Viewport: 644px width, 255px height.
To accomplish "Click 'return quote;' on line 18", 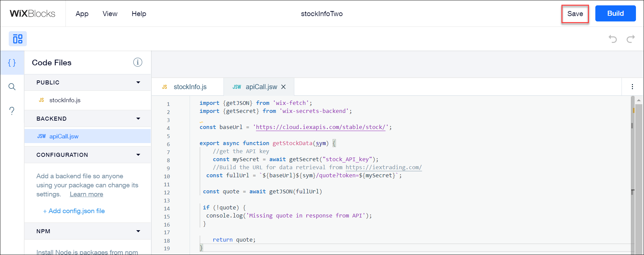I will (x=234, y=240).
